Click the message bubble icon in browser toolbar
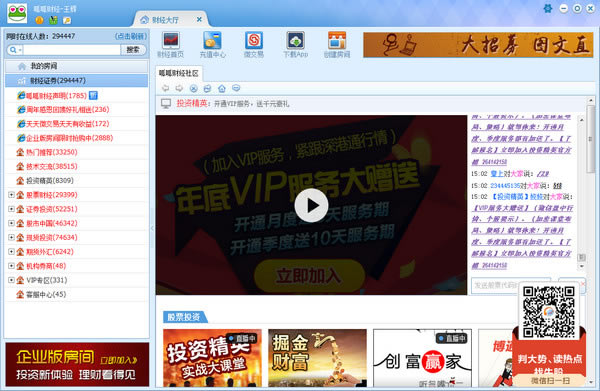This screenshot has height=391, width=600. 236,88
